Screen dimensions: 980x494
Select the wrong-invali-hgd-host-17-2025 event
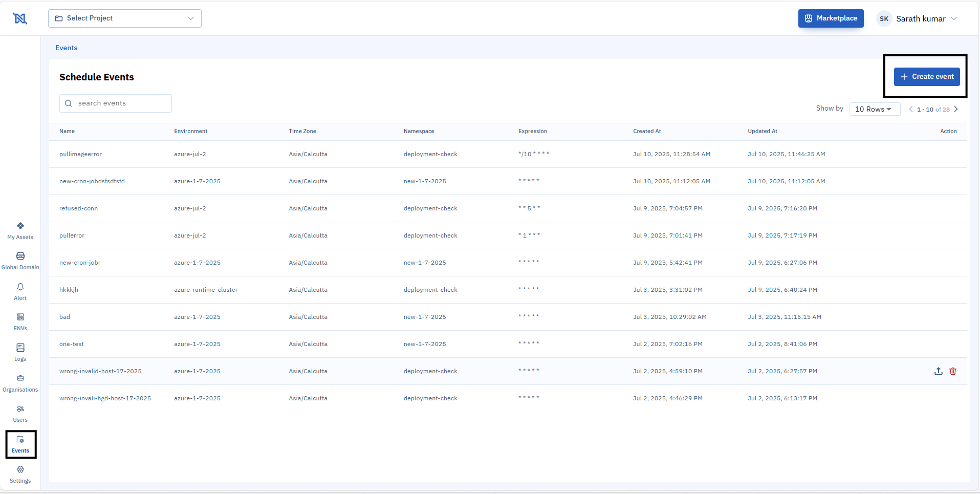(x=105, y=398)
